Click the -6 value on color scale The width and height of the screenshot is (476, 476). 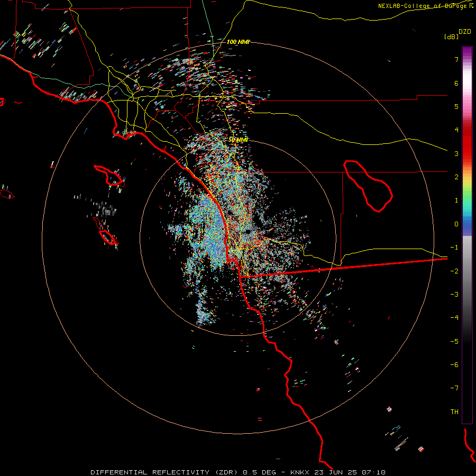(x=454, y=364)
